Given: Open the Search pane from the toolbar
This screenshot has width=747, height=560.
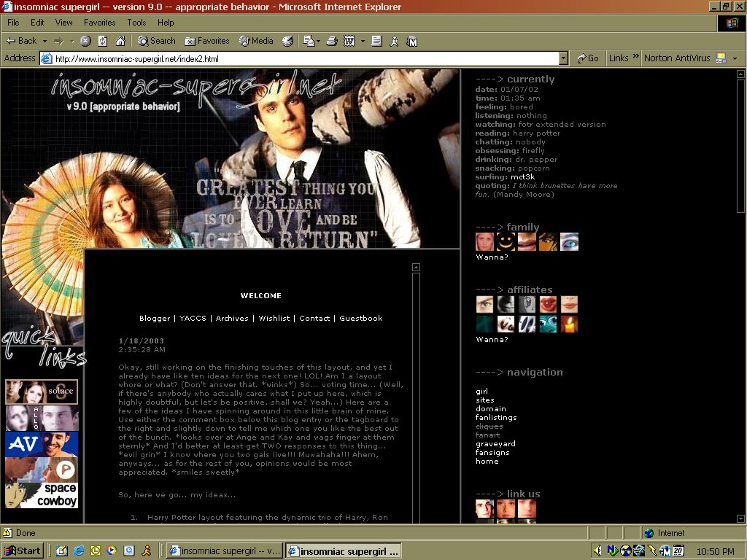Looking at the screenshot, I should (156, 42).
